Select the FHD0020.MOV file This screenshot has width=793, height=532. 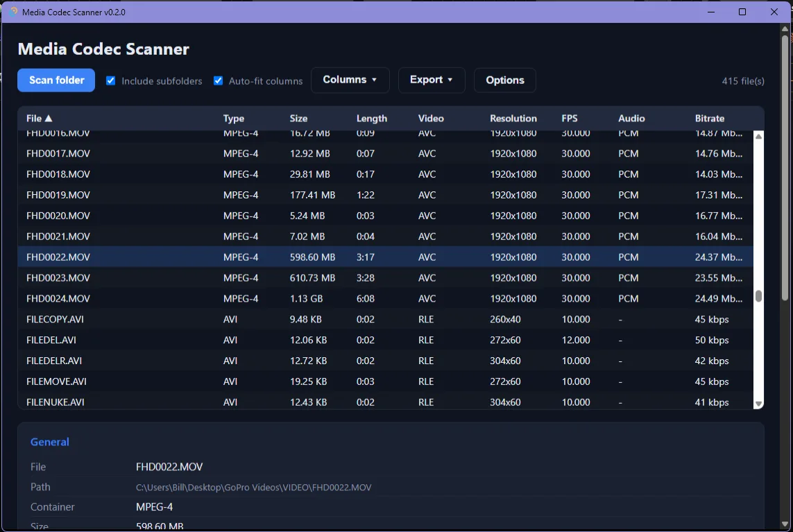click(x=385, y=216)
